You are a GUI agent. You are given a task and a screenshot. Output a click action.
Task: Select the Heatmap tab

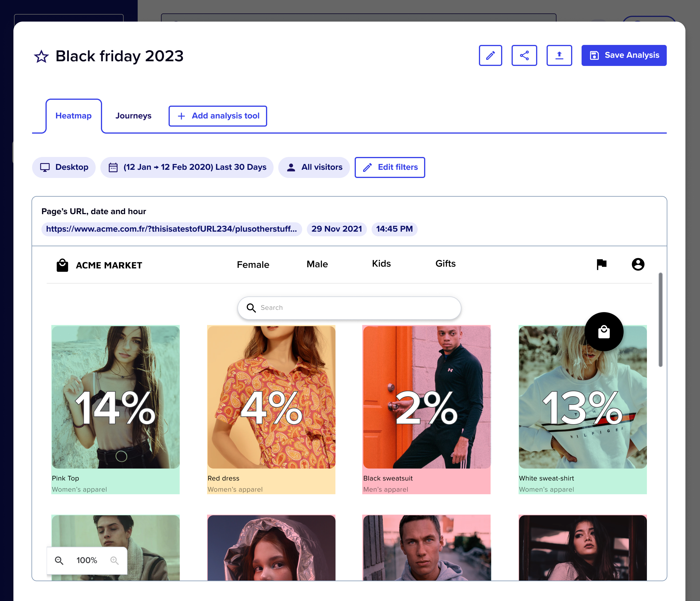click(73, 116)
